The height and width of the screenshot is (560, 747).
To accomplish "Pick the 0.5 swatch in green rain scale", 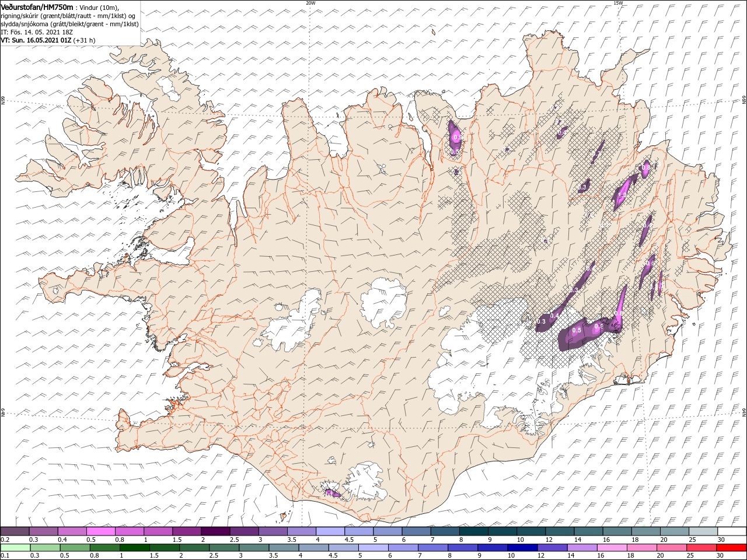I will [x=75, y=548].
